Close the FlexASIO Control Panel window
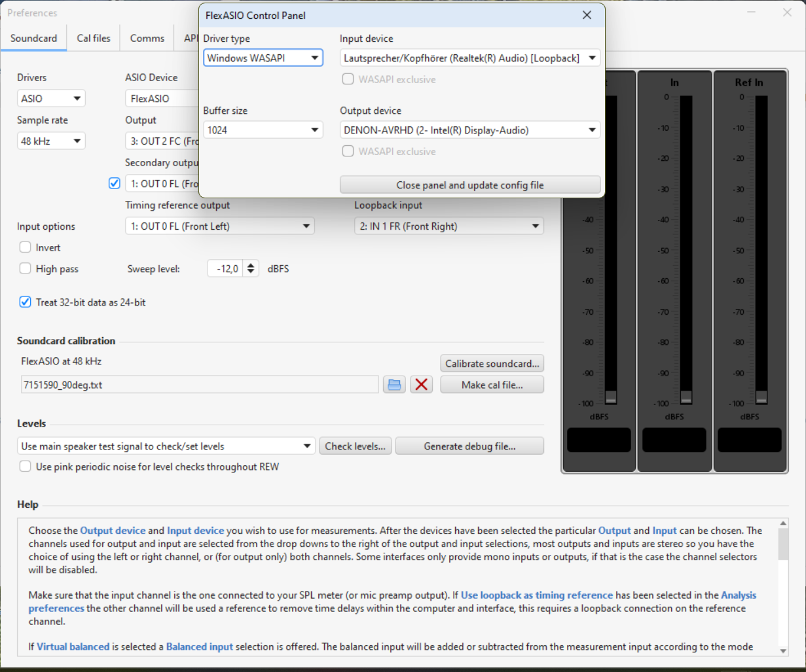806x672 pixels. (587, 15)
